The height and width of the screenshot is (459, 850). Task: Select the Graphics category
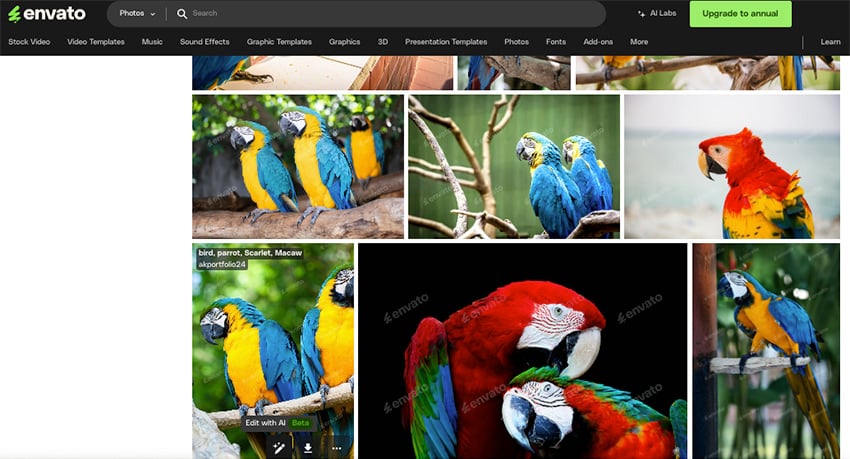click(x=344, y=42)
